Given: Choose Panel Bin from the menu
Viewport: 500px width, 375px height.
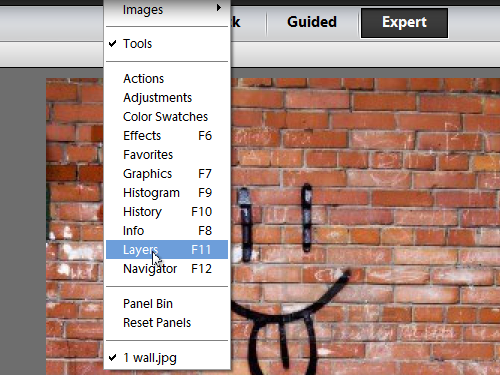Looking at the screenshot, I should (167, 304).
